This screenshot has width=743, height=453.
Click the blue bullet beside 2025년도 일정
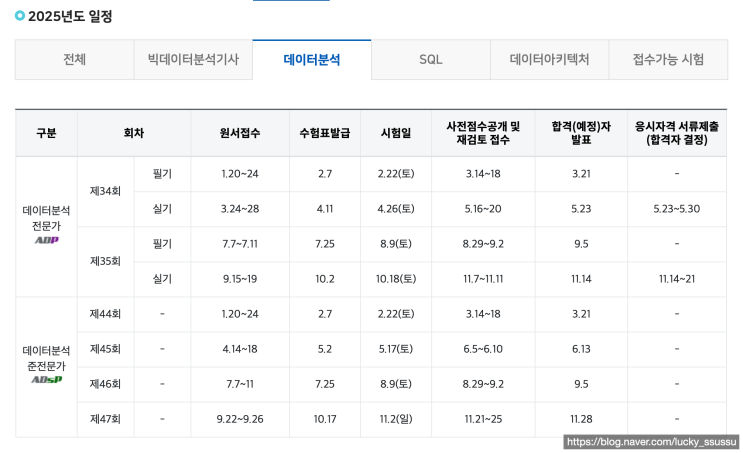pyautogui.click(x=20, y=16)
